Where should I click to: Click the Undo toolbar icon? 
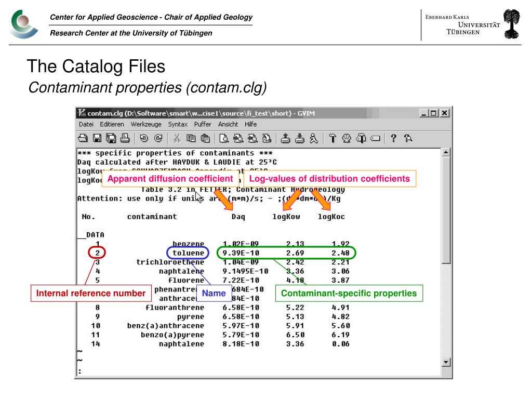[144, 138]
